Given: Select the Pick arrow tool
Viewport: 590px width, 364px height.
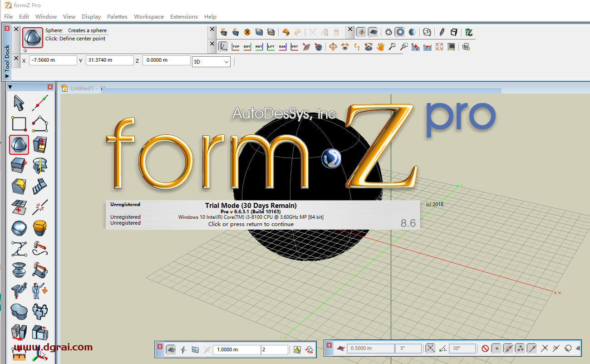Looking at the screenshot, I should pyautogui.click(x=19, y=103).
